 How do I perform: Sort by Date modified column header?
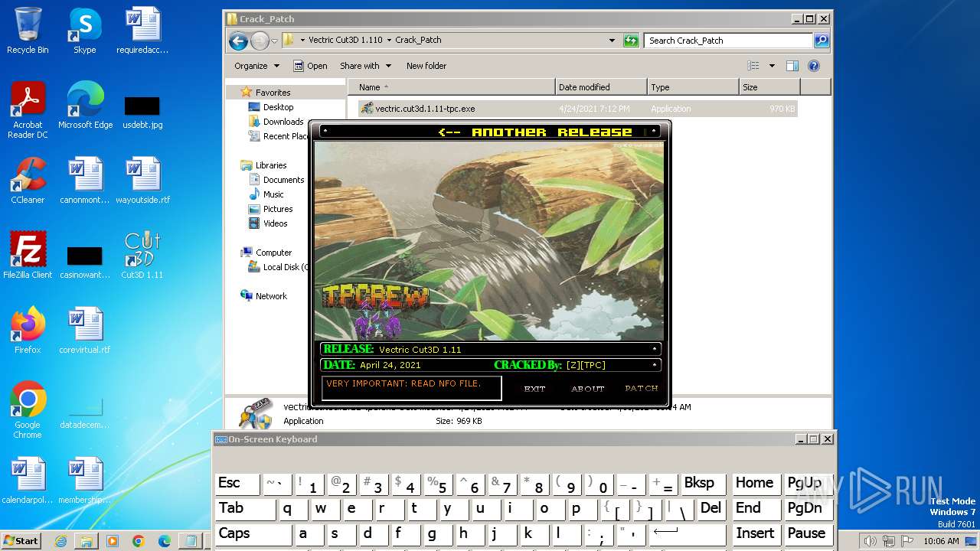(601, 87)
